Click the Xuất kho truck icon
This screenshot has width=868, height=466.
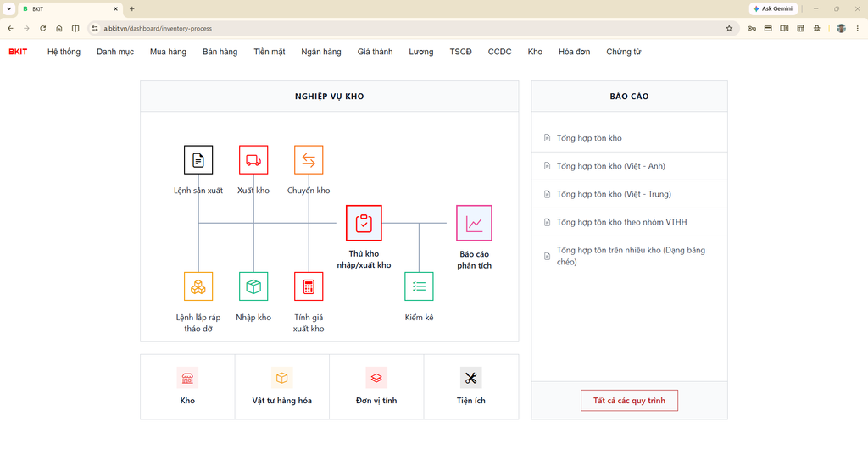[x=253, y=160]
